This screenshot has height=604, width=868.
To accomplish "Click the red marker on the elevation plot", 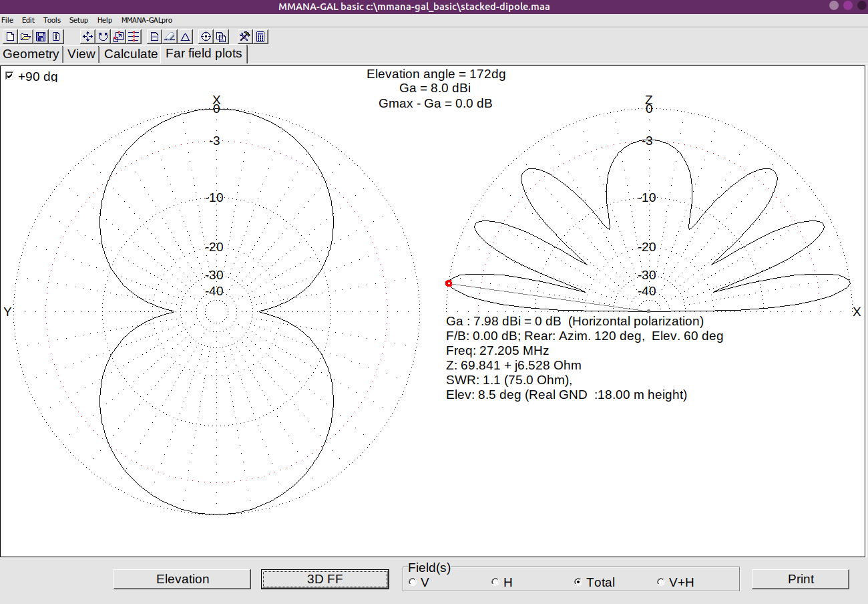I will coord(448,283).
